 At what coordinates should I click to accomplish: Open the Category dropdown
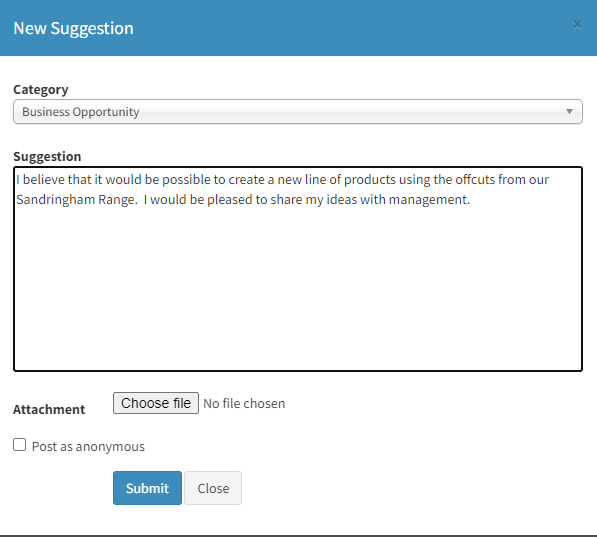298,112
